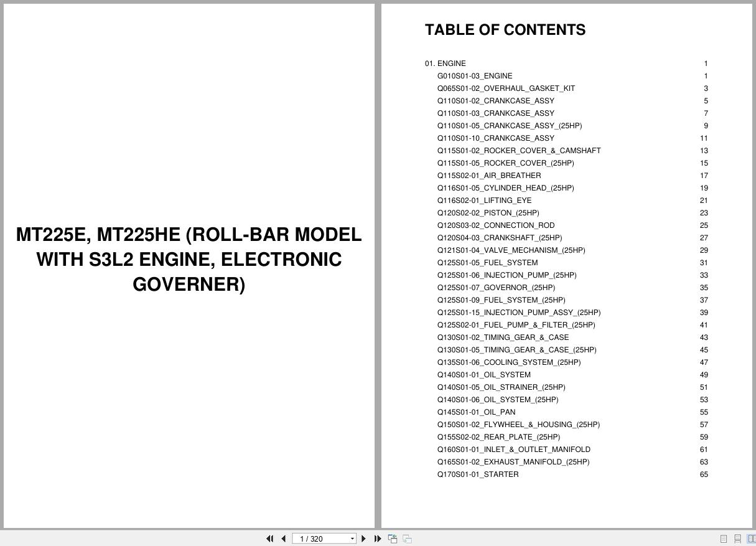Screen dimensions: 756x546
Task: Go to the next page
Action: pyautogui.click(x=364, y=539)
